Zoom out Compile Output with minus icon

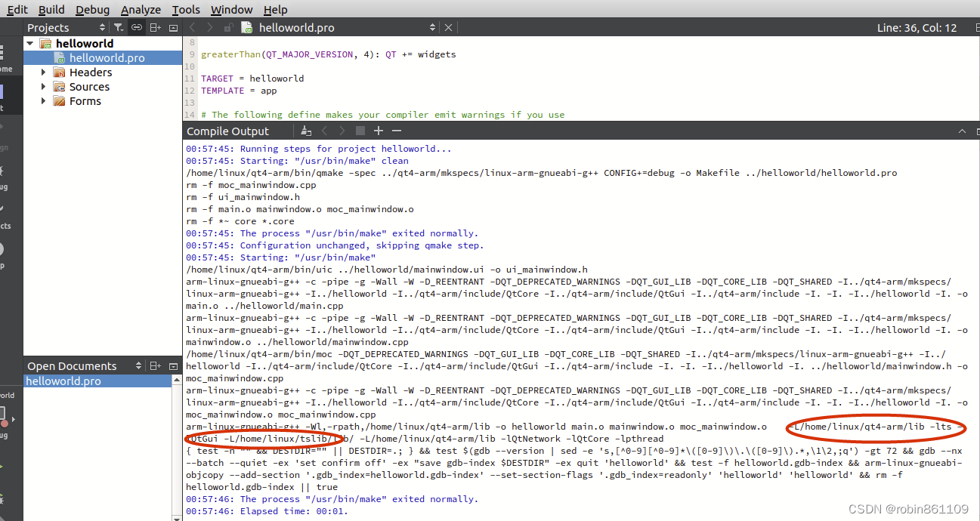(396, 131)
